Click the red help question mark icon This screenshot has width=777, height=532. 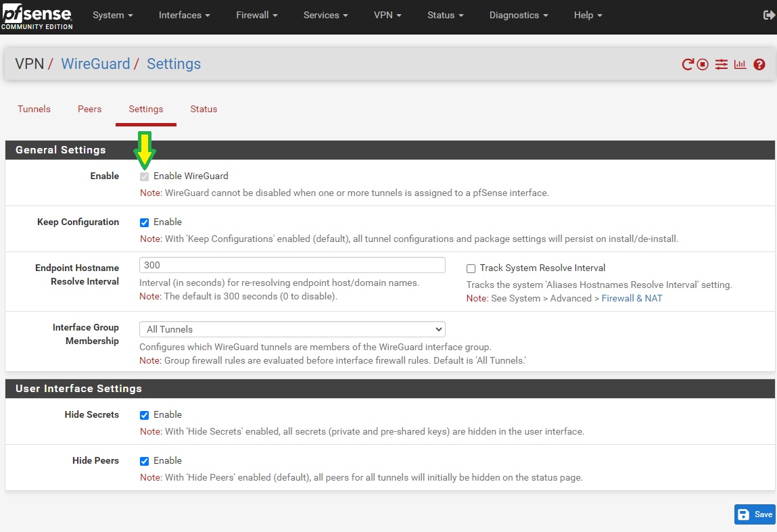coord(759,64)
